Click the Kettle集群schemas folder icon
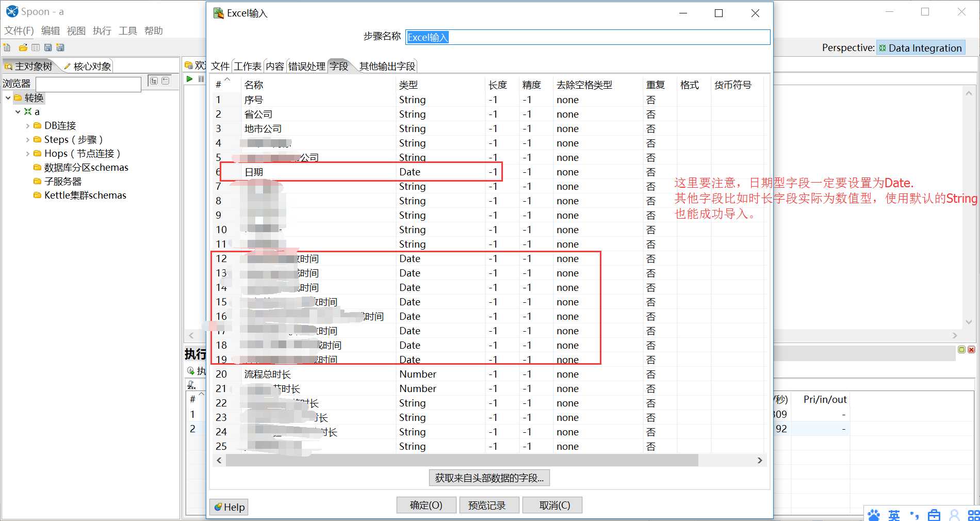Screen dimensions: 980x521 click(37, 195)
